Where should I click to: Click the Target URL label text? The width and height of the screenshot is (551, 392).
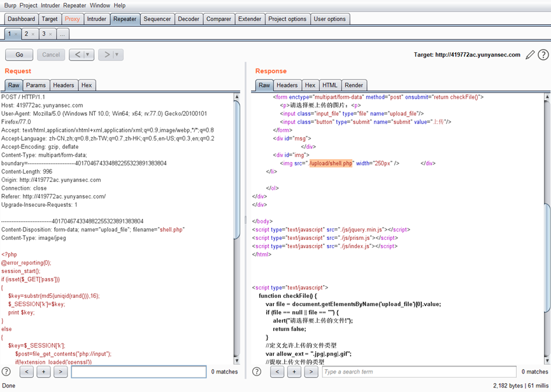467,55
